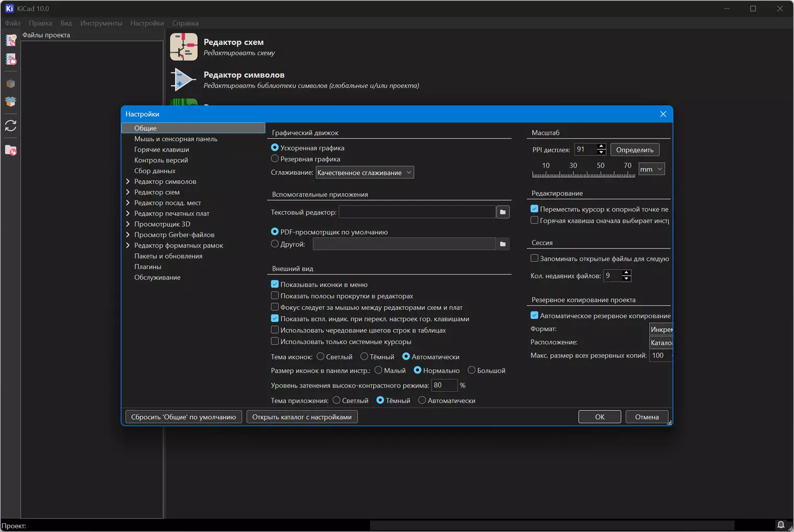Open the Настройки menu in the menu bar
The width and height of the screenshot is (794, 532).
[x=147, y=23]
